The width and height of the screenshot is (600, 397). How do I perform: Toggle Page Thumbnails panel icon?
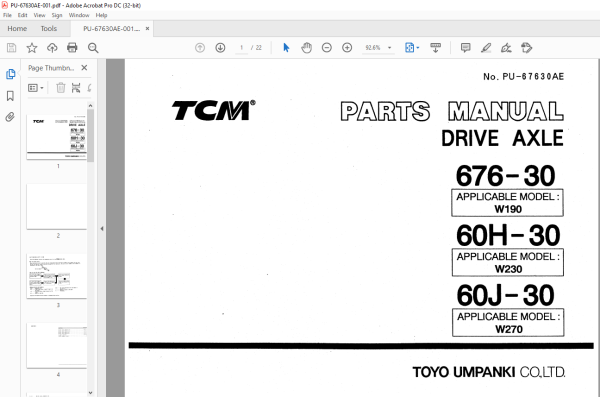tap(10, 74)
